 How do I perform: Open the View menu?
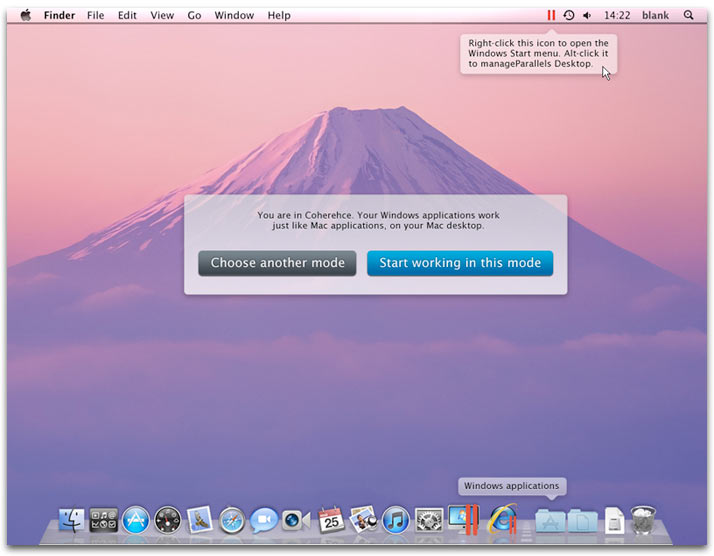click(161, 16)
